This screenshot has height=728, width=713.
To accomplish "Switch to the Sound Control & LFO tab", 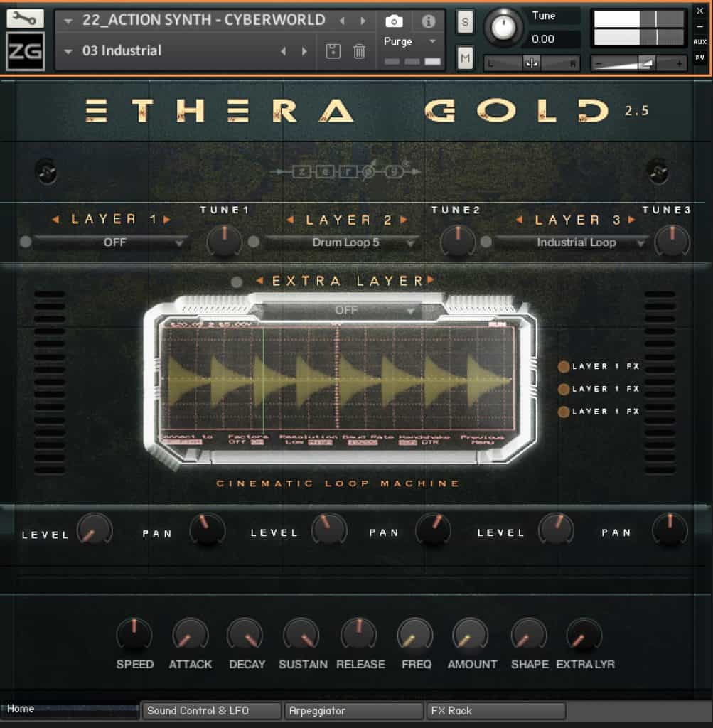I will pyautogui.click(x=212, y=711).
